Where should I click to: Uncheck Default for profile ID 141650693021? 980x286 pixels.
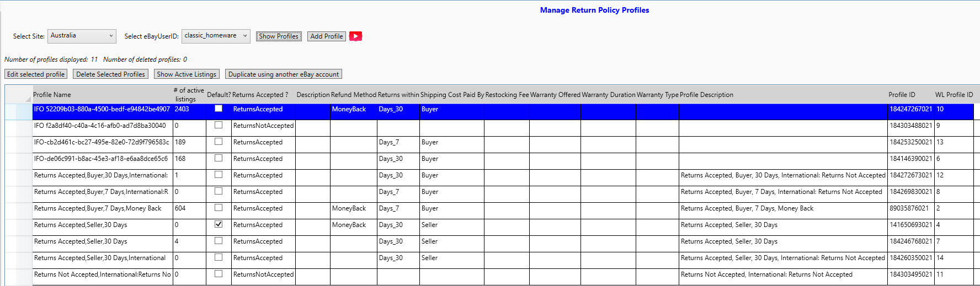click(219, 224)
